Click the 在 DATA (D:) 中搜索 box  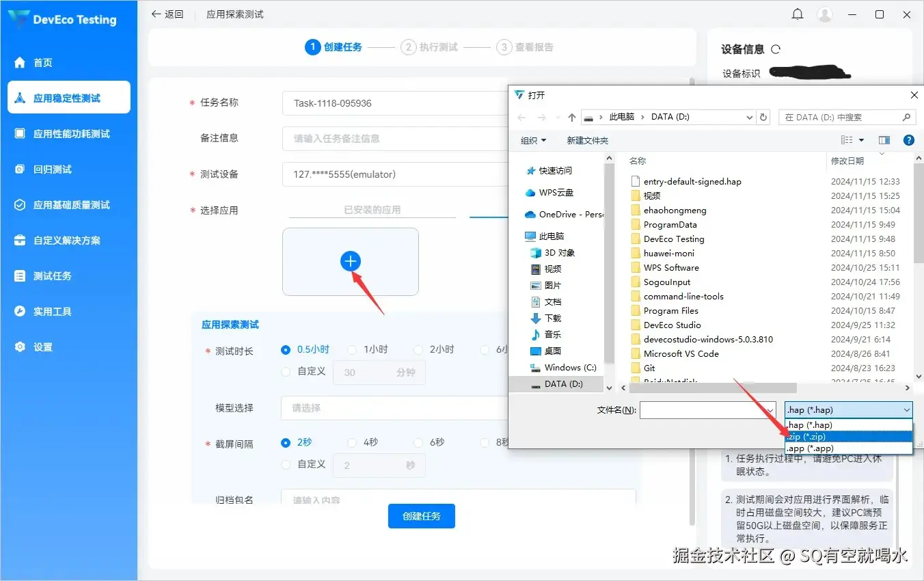tap(847, 118)
